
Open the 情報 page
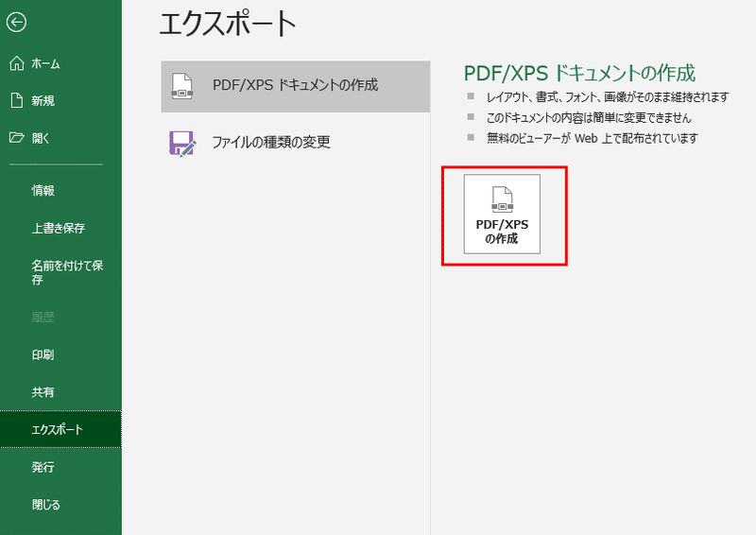43,191
